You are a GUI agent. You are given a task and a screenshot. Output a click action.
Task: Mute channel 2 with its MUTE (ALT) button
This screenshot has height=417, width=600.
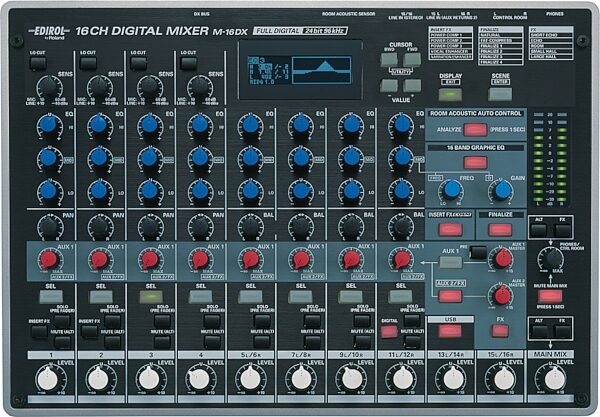coord(112,342)
